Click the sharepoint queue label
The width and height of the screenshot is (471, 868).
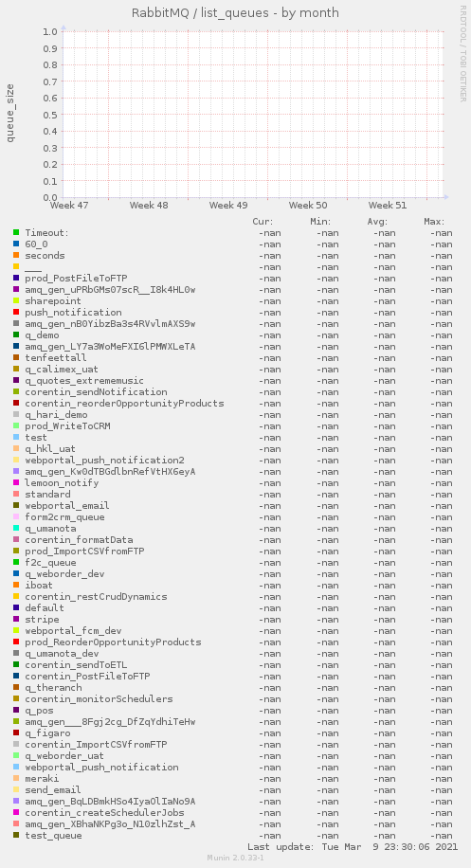(53, 301)
